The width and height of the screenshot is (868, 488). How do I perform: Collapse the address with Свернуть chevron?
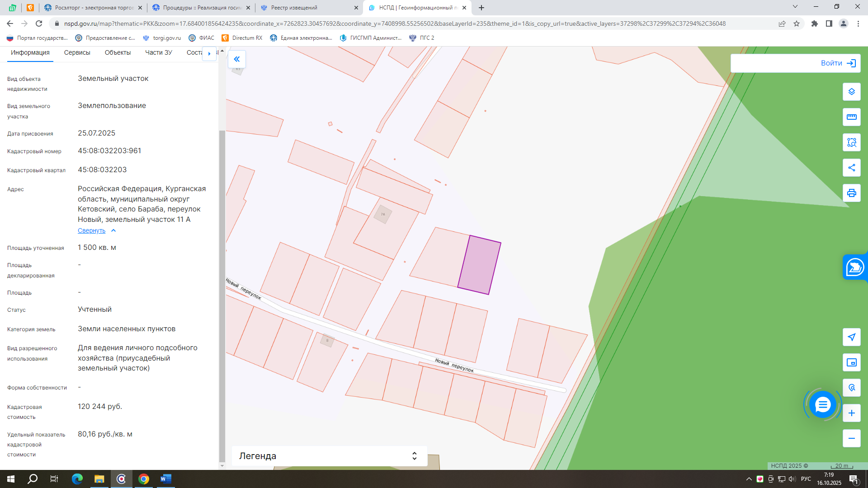pyautogui.click(x=113, y=230)
